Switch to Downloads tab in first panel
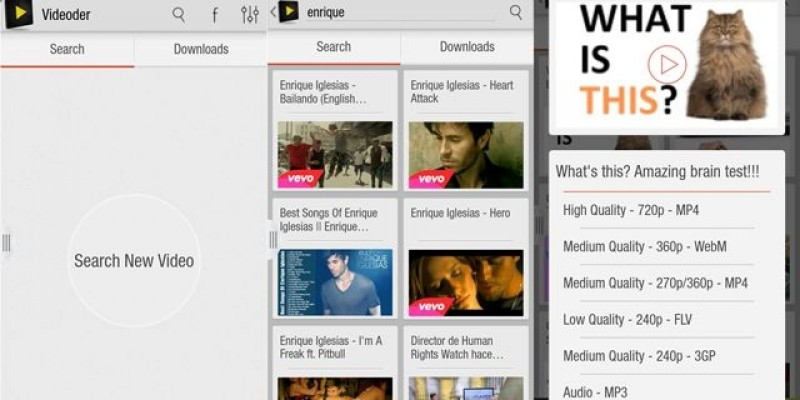The height and width of the screenshot is (400, 800). coord(201,48)
